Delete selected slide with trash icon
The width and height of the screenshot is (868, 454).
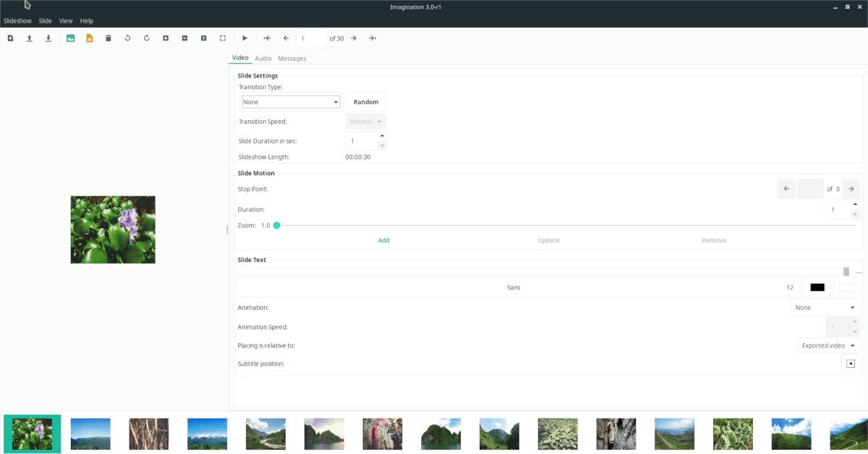109,38
